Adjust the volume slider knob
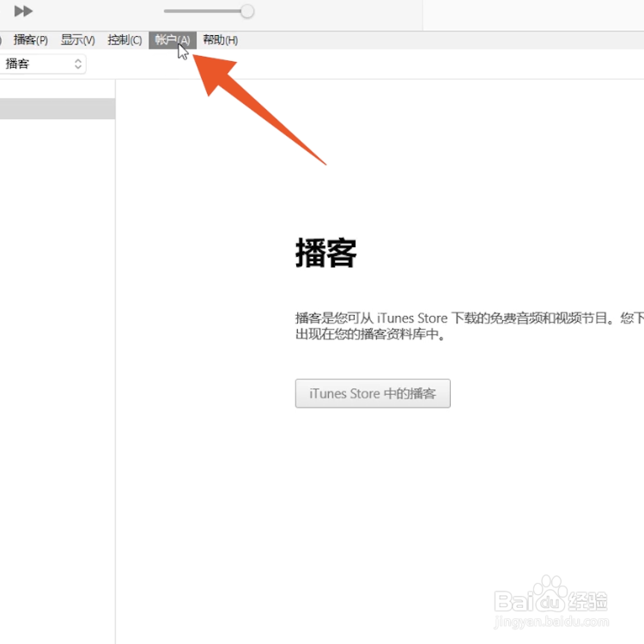The image size is (644, 644). pos(247,11)
